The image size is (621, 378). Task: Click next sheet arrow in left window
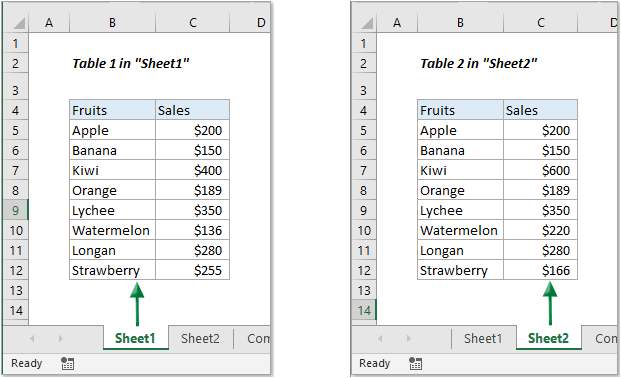61,338
